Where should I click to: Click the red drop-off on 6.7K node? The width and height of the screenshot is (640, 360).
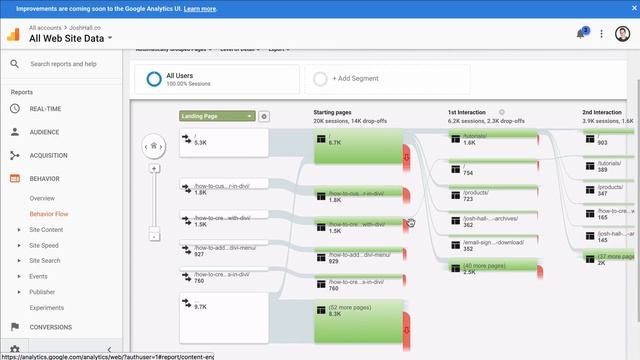pyautogui.click(x=407, y=157)
